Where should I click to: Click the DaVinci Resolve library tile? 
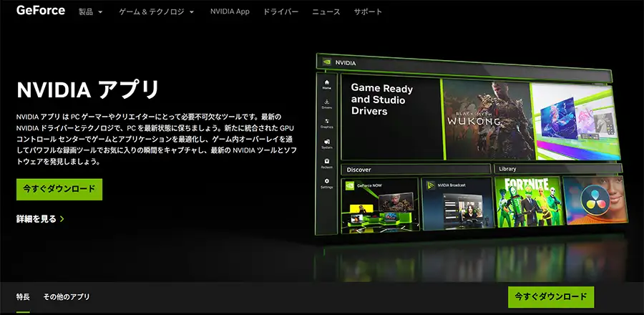(595, 200)
